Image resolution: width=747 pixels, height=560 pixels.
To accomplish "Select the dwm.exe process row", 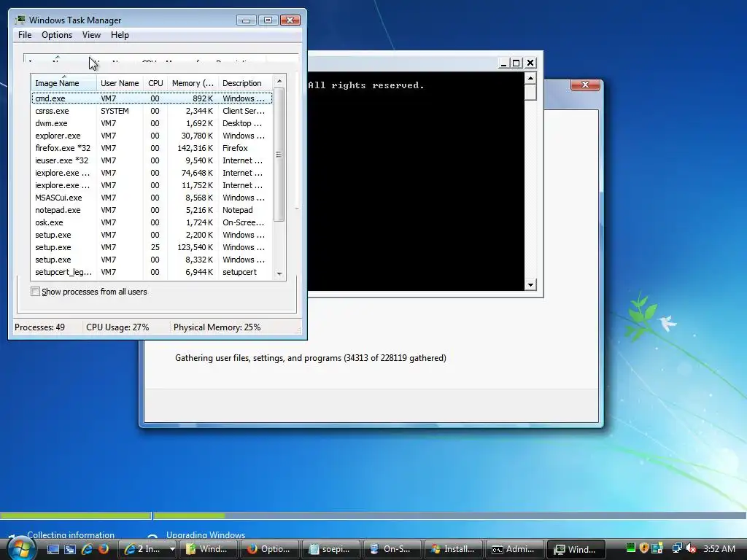I will pyautogui.click(x=152, y=122).
